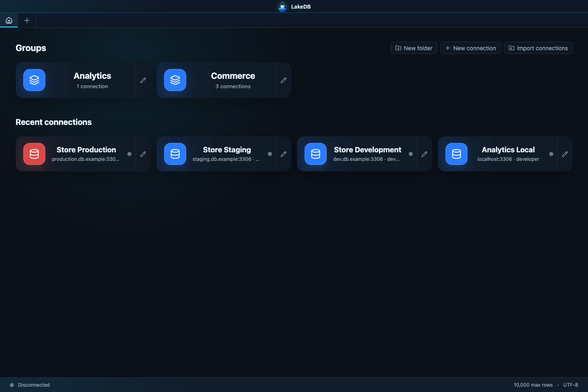Viewport: 588px width, 392px height.
Task: Click the Analytics Local status dot
Action: [551, 154]
